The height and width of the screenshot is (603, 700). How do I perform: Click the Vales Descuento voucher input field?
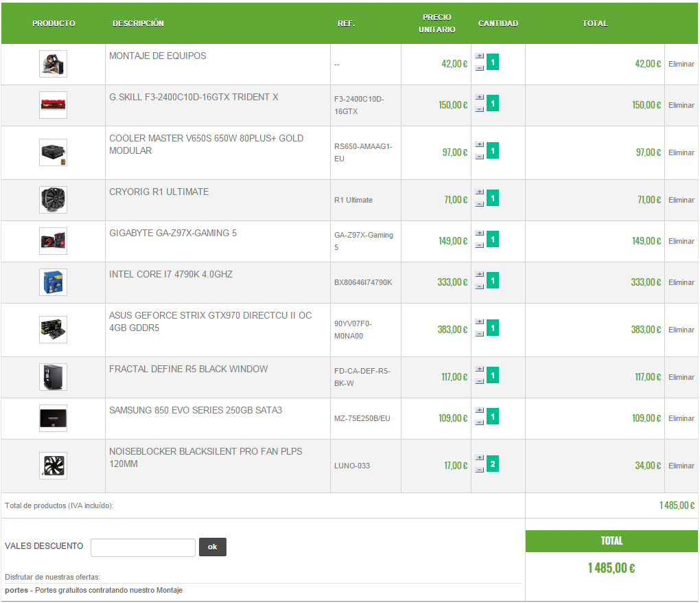pos(143,547)
